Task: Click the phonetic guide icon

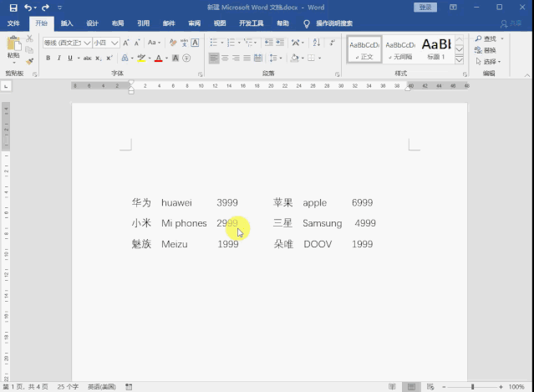Action: [184, 43]
